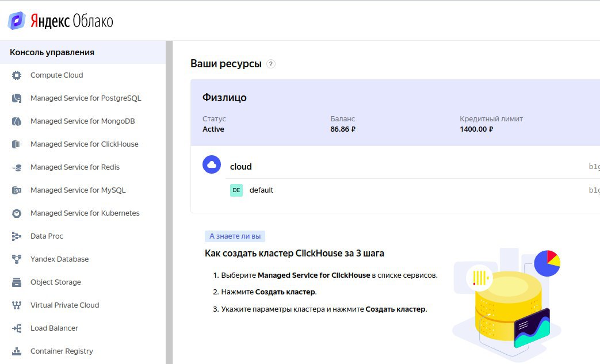Open Managed Service for MongoDB
600x364 pixels.
[x=83, y=121]
